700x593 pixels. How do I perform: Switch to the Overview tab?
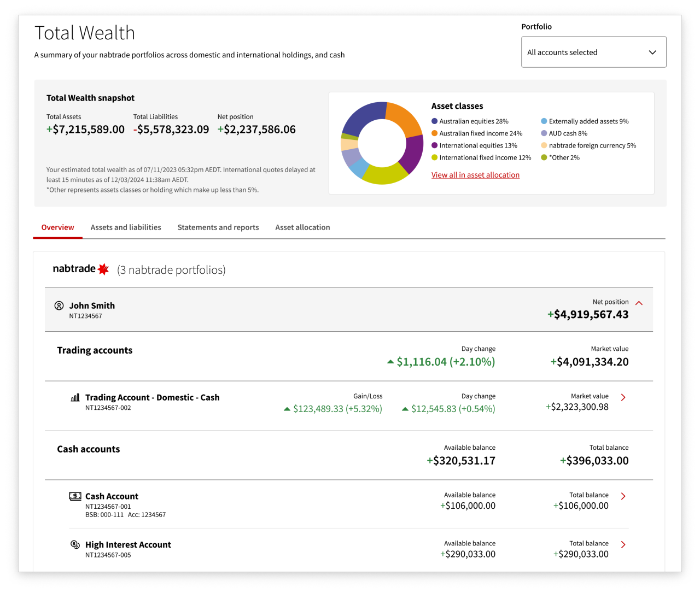57,227
